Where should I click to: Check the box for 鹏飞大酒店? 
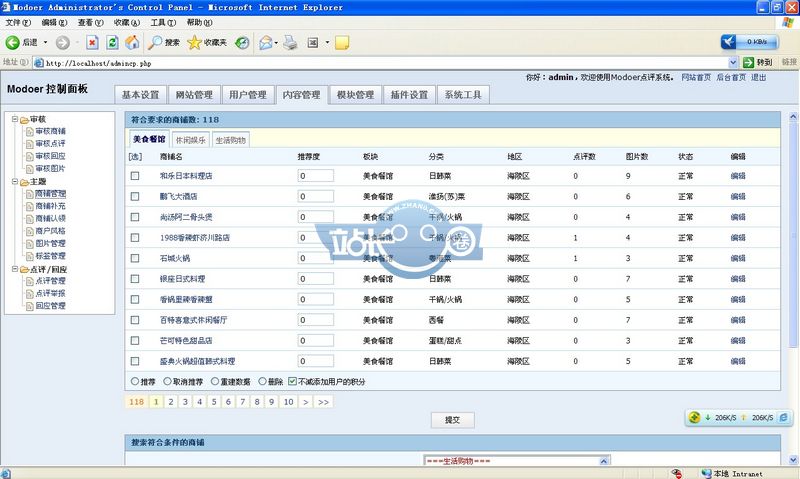point(135,196)
